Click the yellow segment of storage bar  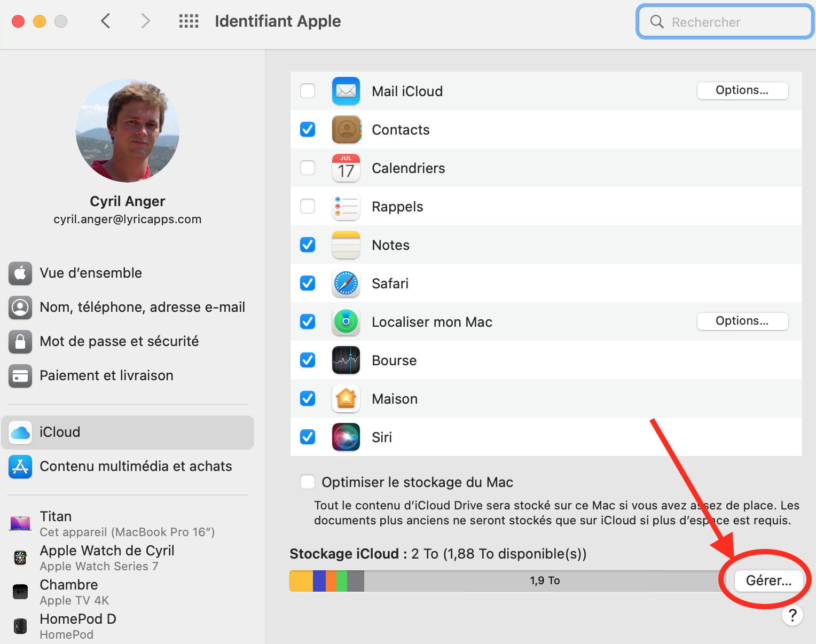tap(301, 581)
